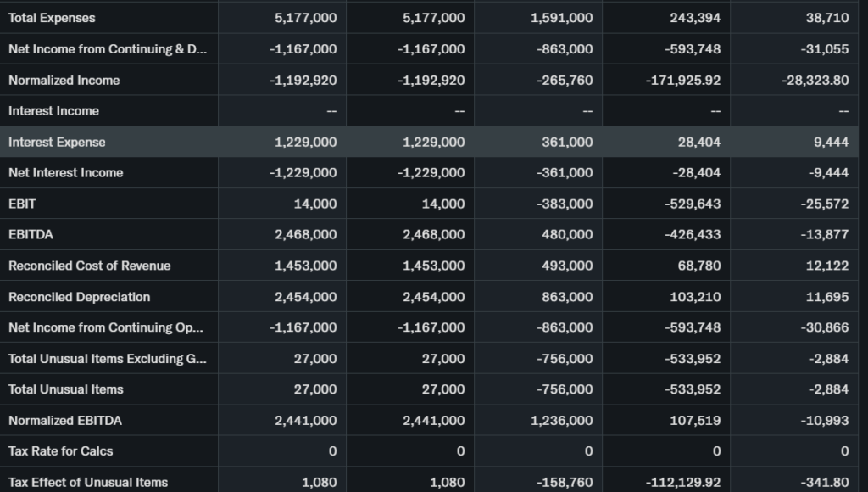Click the Net Income from Continuing Op... label

click(106, 327)
